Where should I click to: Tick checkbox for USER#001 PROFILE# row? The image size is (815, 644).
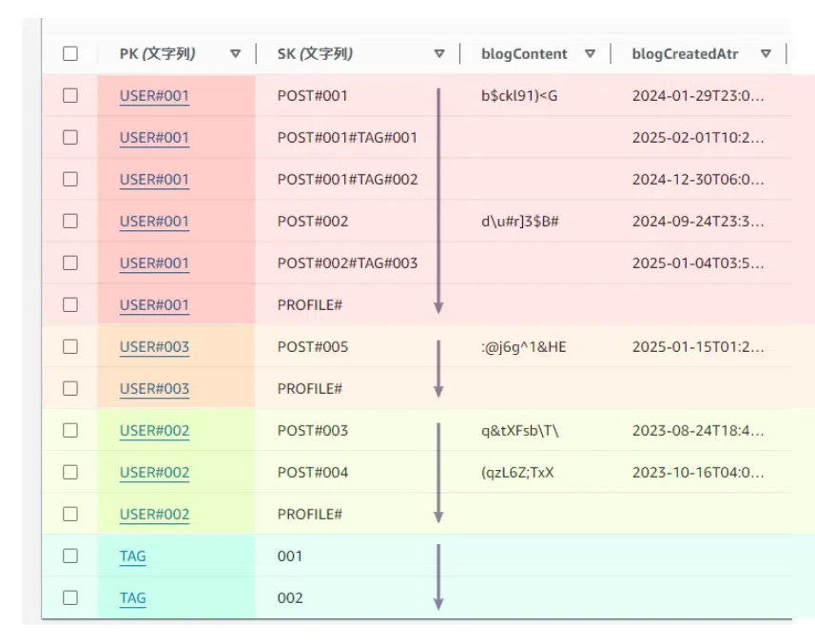tap(70, 304)
